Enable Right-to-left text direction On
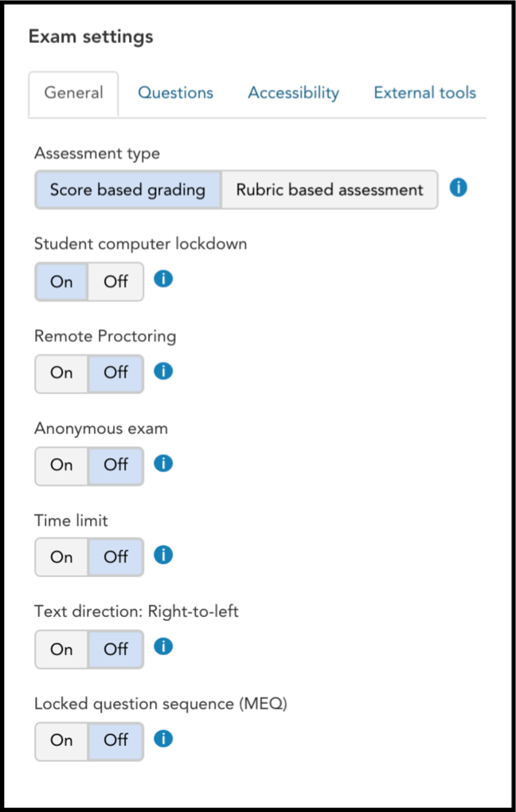This screenshot has height=812, width=516. 61,650
